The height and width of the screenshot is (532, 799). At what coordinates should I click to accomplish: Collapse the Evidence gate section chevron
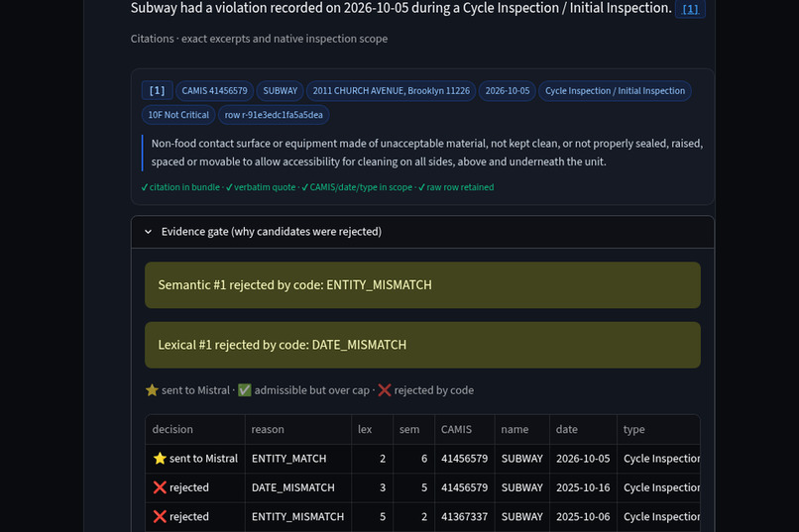[148, 232]
